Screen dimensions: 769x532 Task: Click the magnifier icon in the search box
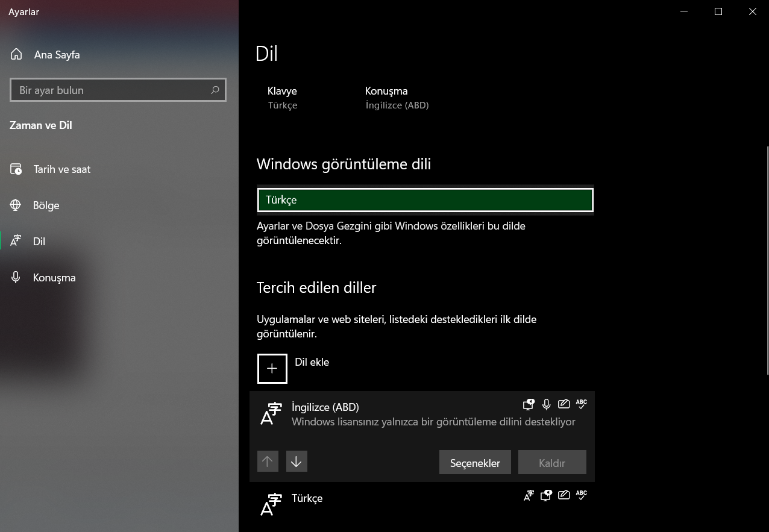(x=215, y=90)
